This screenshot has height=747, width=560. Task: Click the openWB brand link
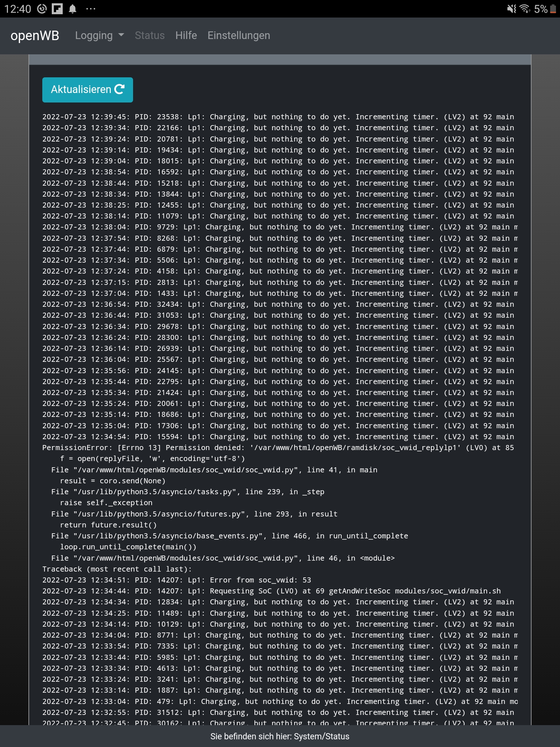coord(35,35)
